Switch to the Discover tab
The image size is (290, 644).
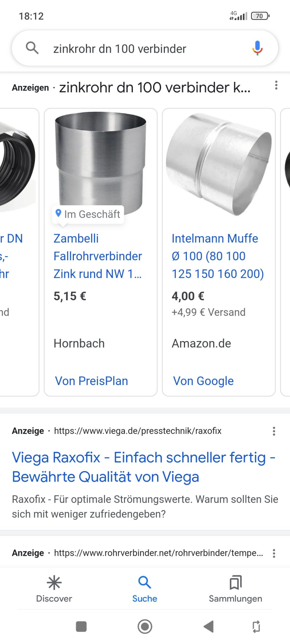(54, 589)
